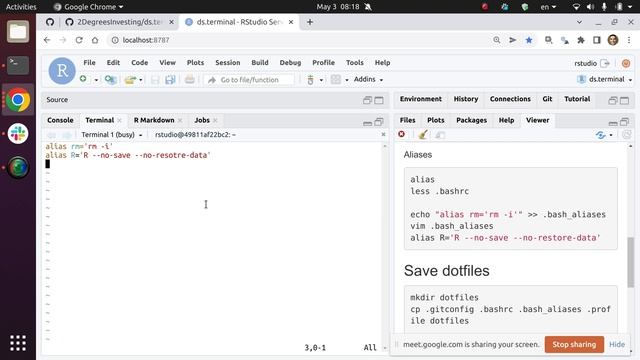
Task: Open the ds.terminal project dropdown
Action: click(x=604, y=80)
